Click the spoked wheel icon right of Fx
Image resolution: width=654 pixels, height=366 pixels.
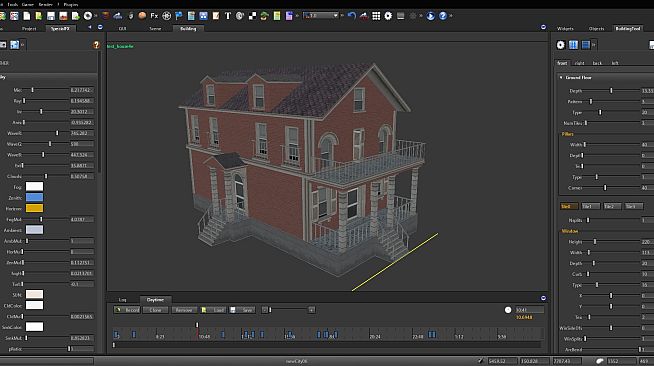click(x=166, y=16)
